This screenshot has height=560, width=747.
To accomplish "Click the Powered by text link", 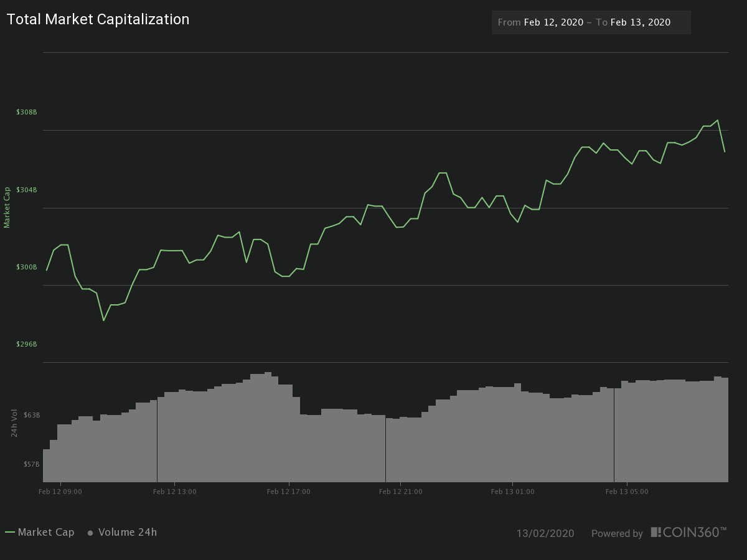I will [x=616, y=533].
